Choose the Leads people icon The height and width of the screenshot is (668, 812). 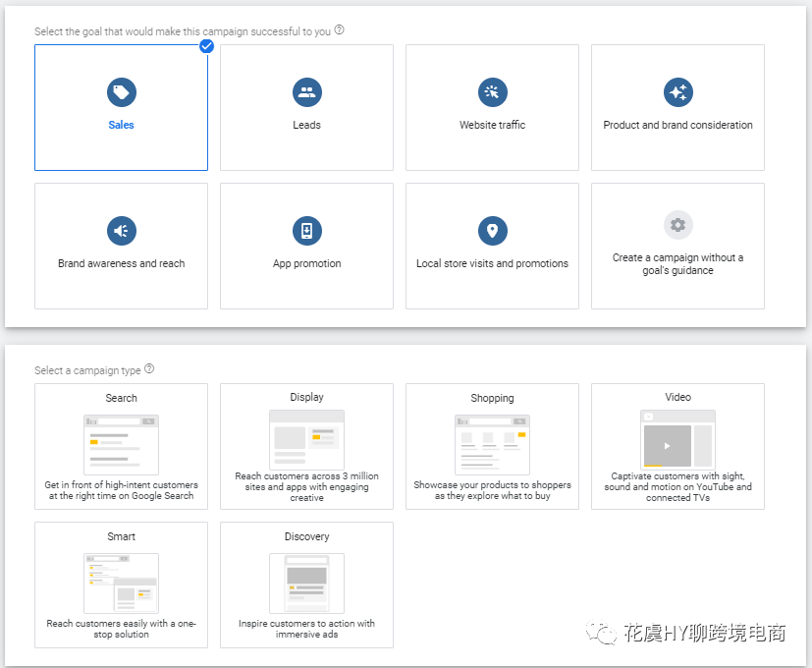306,92
